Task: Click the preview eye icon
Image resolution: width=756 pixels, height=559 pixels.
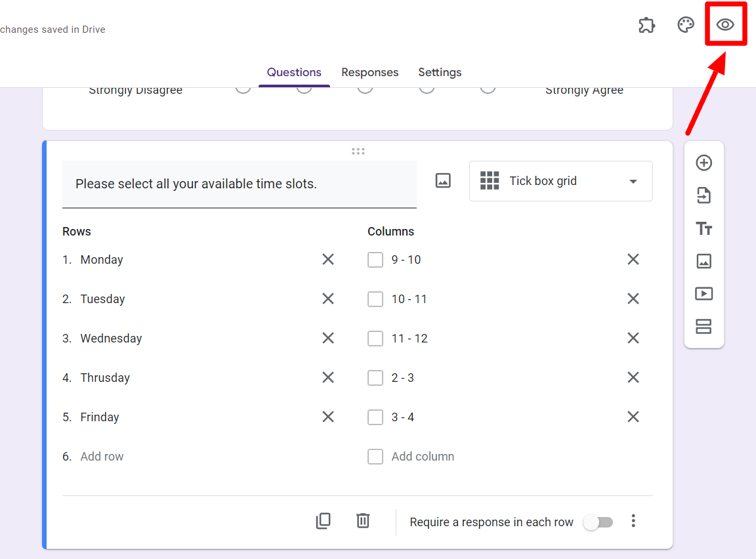Action: tap(724, 25)
